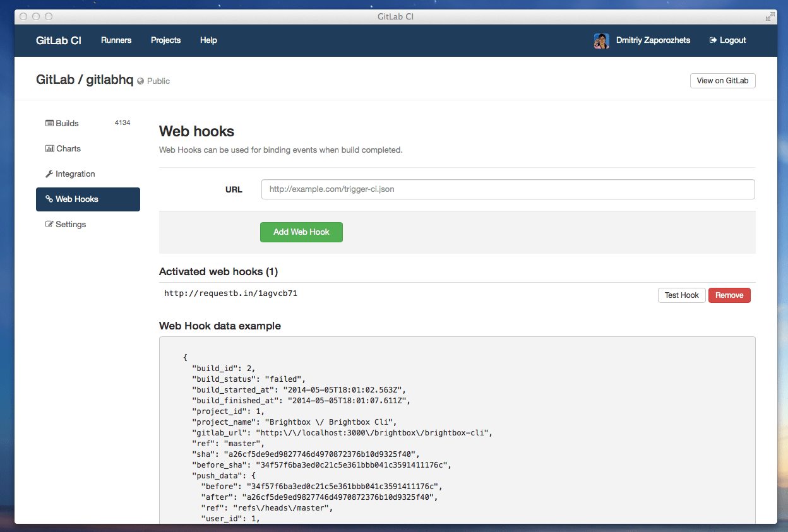This screenshot has height=532, width=788.
Task: Click the View on GitLab button
Action: [722, 81]
